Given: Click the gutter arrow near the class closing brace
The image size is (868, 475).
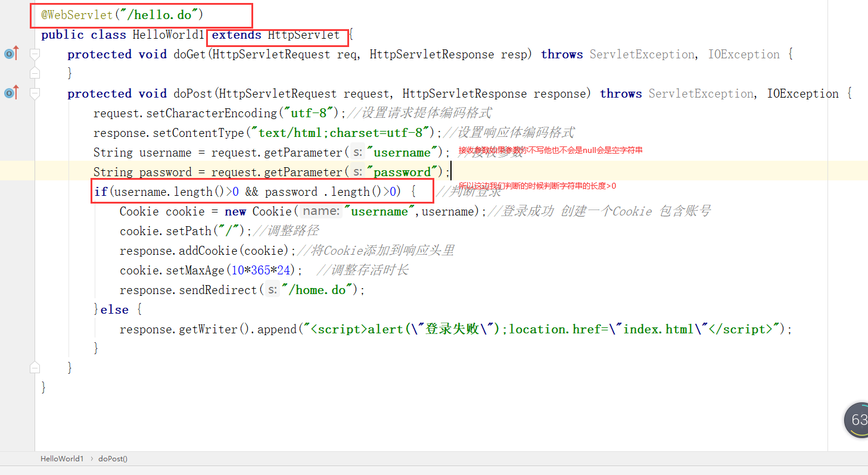Looking at the screenshot, I should 34,367.
